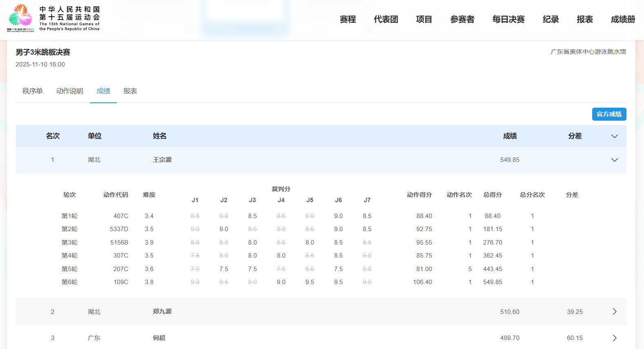Screen dimensions: 644x349
Task: Open the 纪录 menu
Action: tap(551, 19)
